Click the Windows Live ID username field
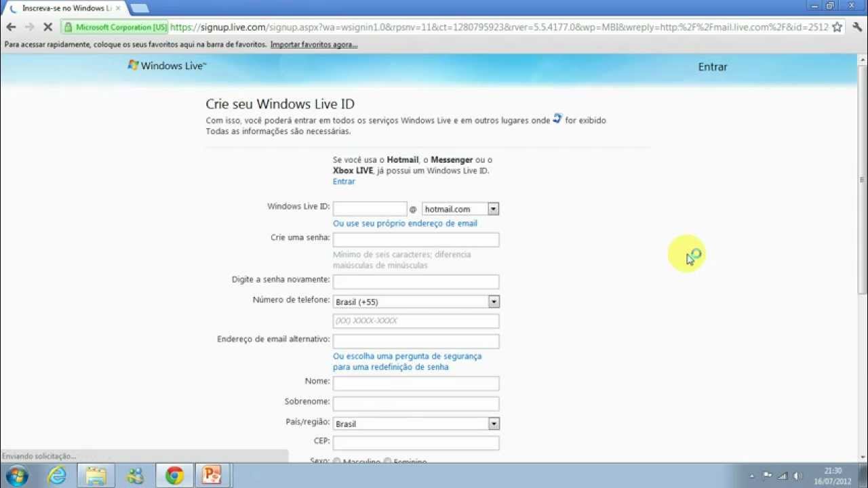This screenshot has height=488, width=868. [370, 209]
